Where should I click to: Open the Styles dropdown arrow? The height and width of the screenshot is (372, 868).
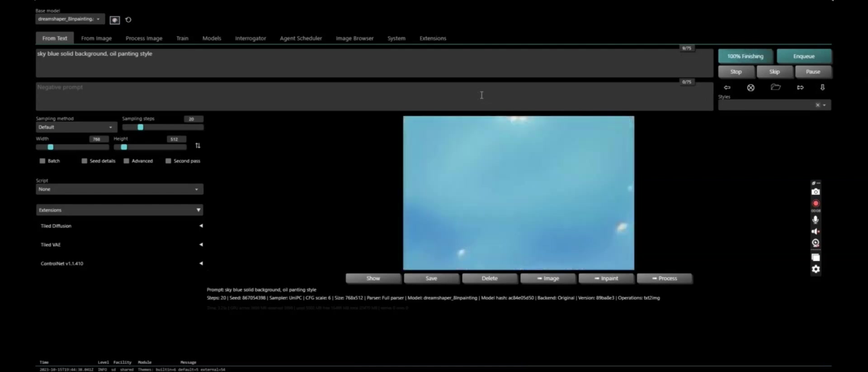point(825,105)
